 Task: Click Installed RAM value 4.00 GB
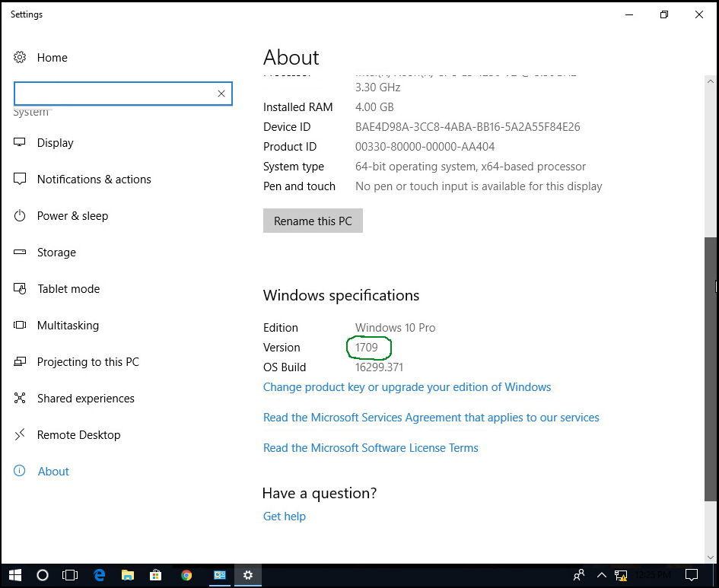pyautogui.click(x=374, y=106)
